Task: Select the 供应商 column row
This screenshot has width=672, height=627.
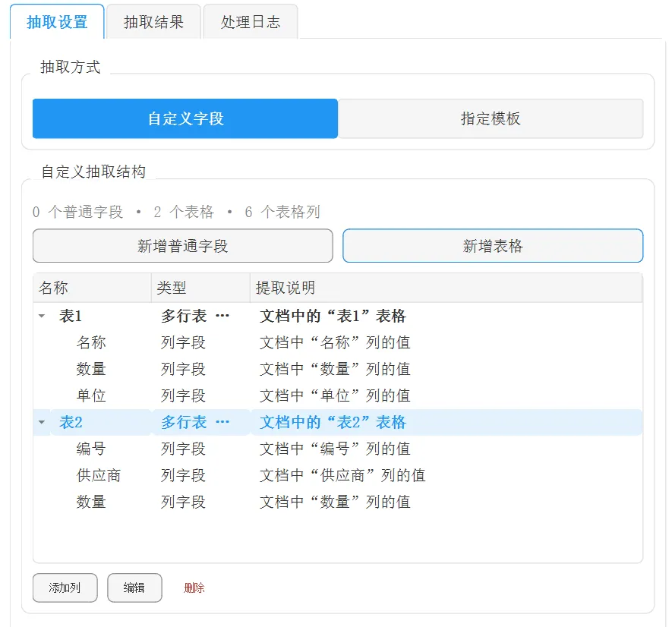Action: (x=338, y=475)
